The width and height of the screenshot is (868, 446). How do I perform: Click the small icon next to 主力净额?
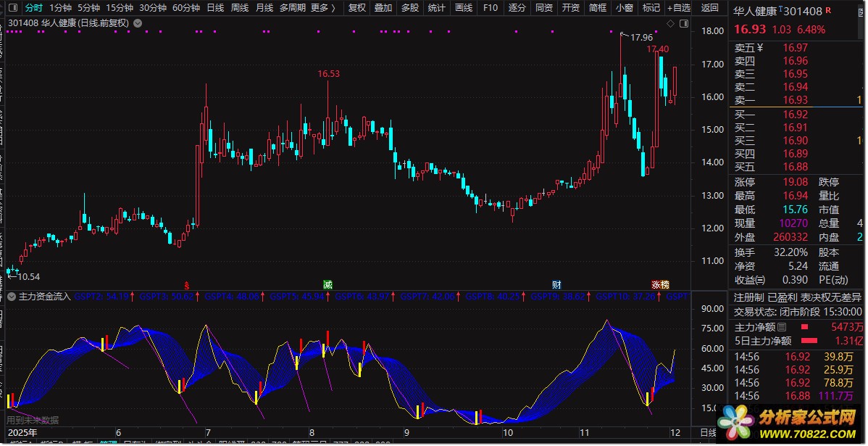click(782, 328)
